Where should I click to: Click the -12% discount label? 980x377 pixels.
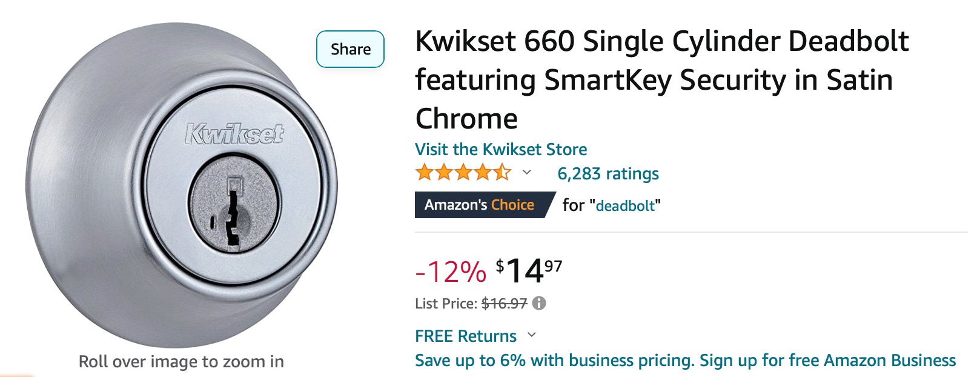point(451,271)
